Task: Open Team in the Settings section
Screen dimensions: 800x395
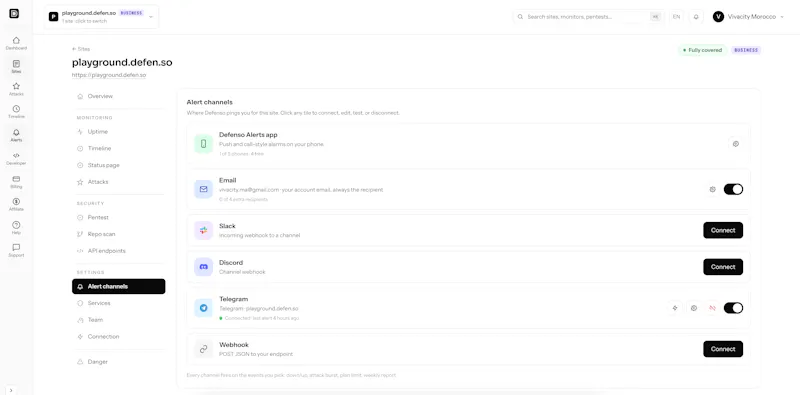Action: click(118, 320)
